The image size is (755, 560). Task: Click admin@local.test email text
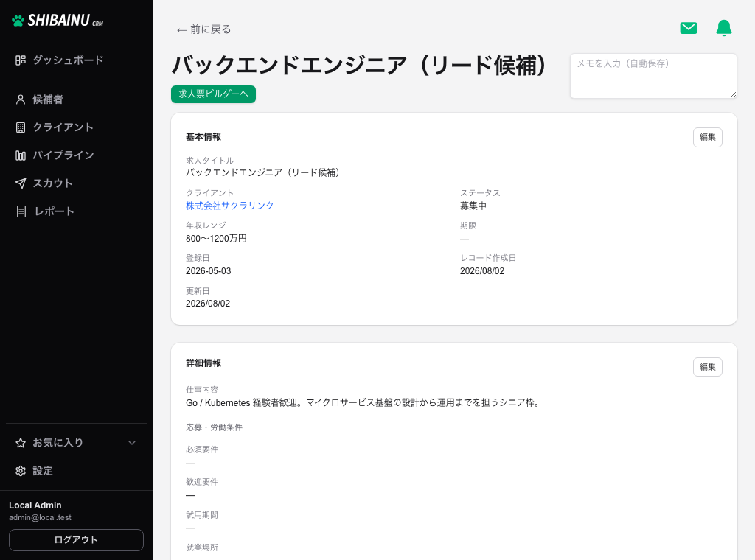coord(40,518)
